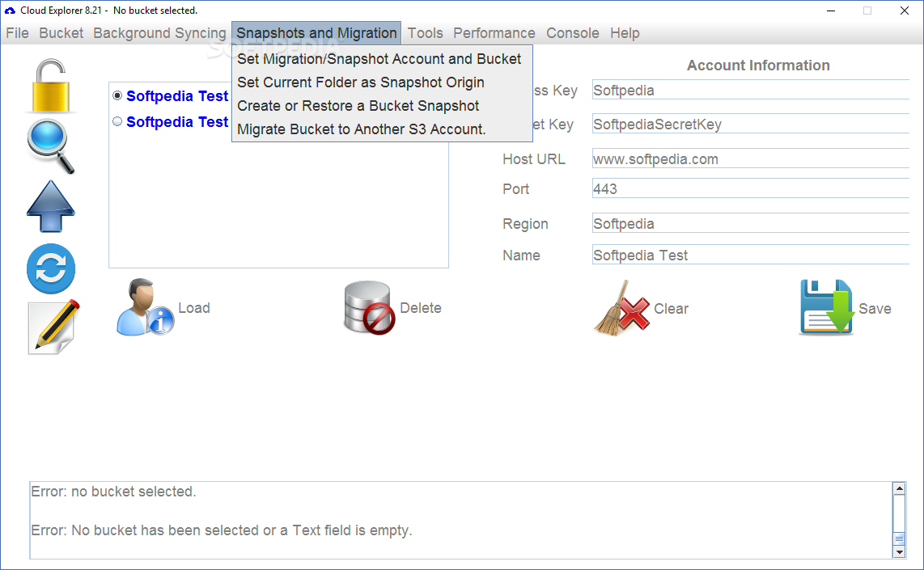
Task: Click the golden padlock icon
Action: 51,86
